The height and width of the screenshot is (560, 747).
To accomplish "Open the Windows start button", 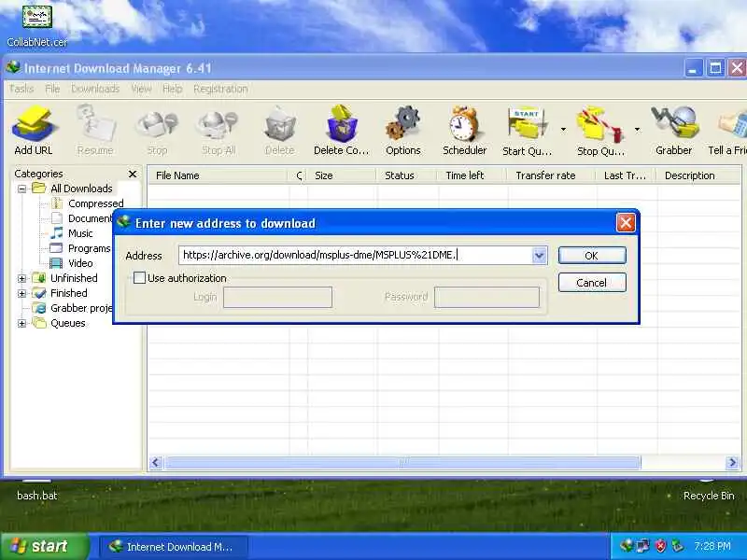I will tap(44, 546).
